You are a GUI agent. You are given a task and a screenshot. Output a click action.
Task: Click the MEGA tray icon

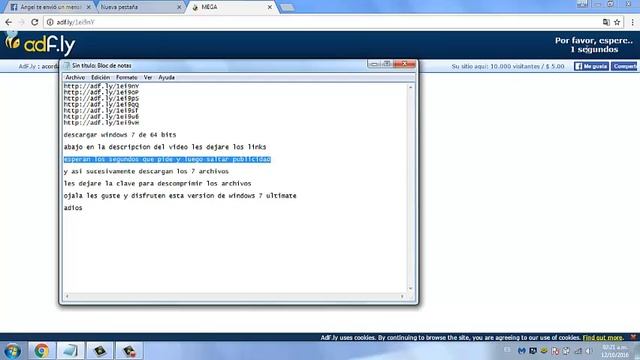[x=522, y=351]
